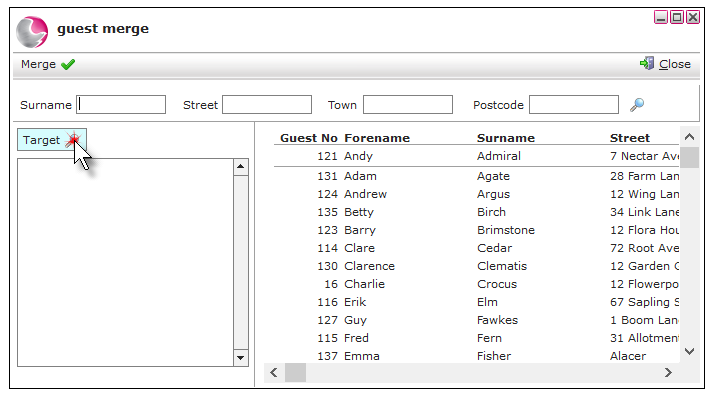This screenshot has width=728, height=399.
Task: Click the target list scroll up arrow
Action: (x=240, y=166)
